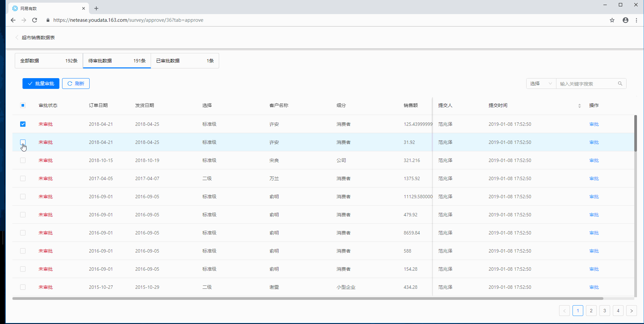Uncheck the first row checkbox, 125.43999999
The height and width of the screenshot is (324, 644).
(x=23, y=124)
